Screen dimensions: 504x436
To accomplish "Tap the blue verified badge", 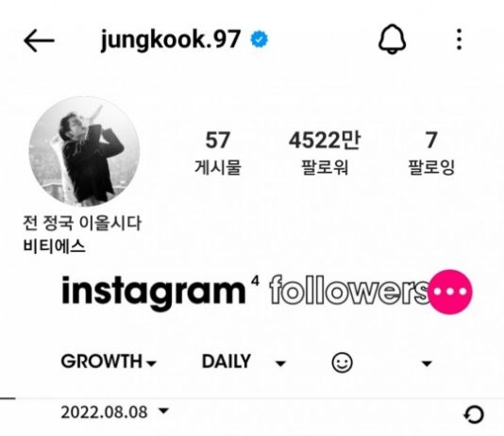I will click(259, 40).
